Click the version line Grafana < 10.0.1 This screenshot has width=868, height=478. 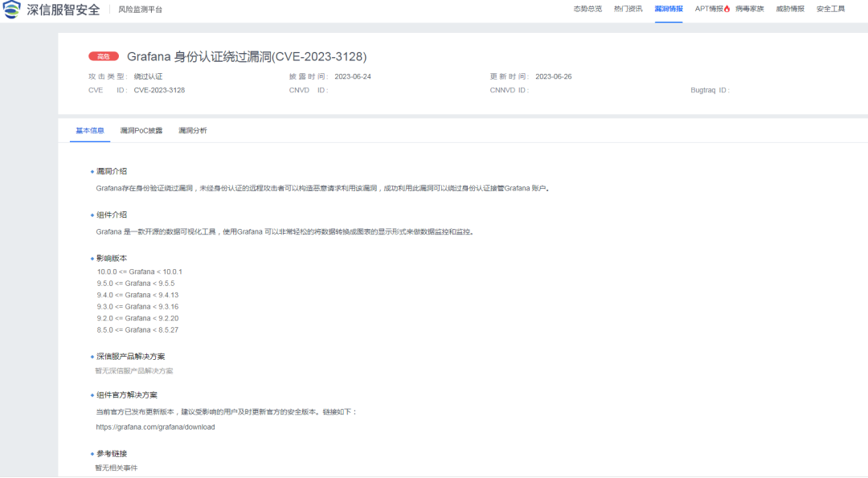tap(140, 272)
